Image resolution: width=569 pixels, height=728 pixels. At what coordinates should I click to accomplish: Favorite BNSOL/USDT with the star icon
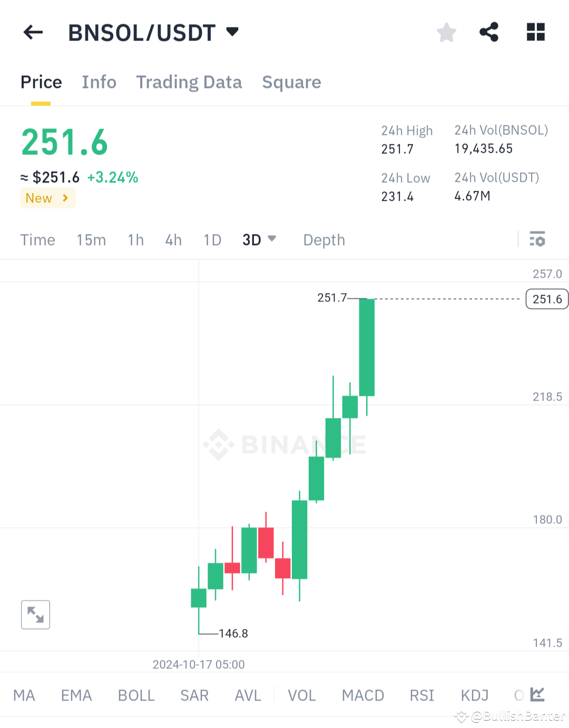tap(446, 32)
